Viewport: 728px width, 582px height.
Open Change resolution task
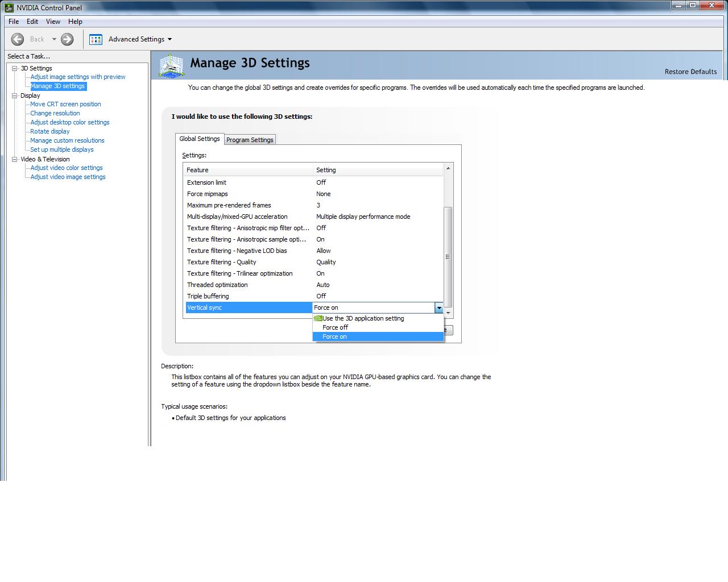tap(55, 113)
